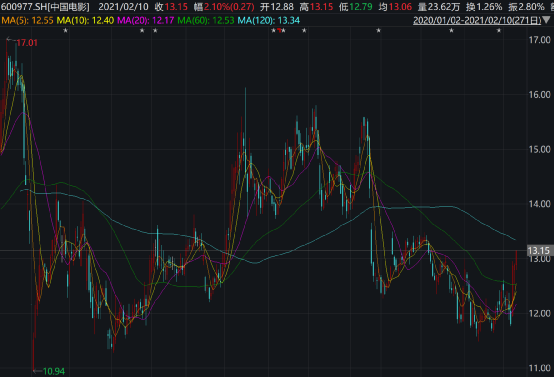Click the red T marker on the chart
554x377 pixels.
(x=279, y=30)
